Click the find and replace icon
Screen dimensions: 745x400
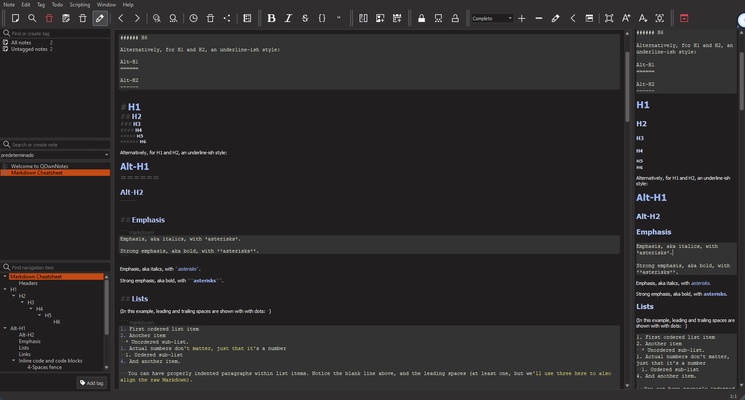click(173, 18)
